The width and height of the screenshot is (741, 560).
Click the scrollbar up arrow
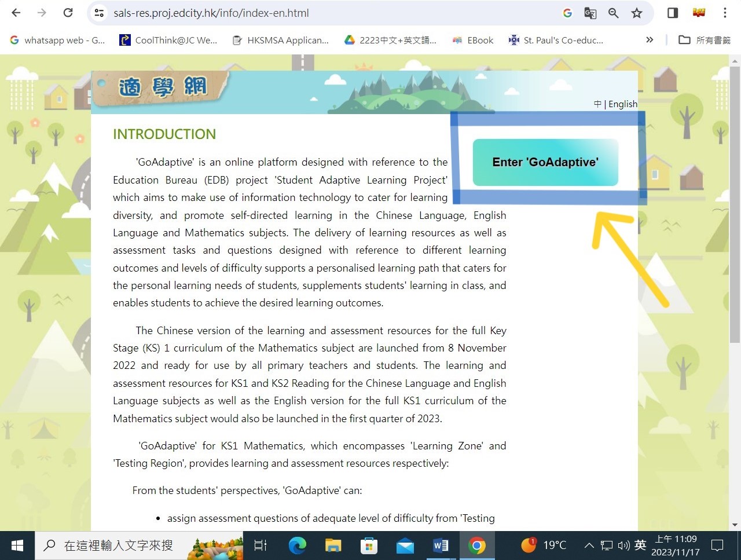(x=735, y=60)
